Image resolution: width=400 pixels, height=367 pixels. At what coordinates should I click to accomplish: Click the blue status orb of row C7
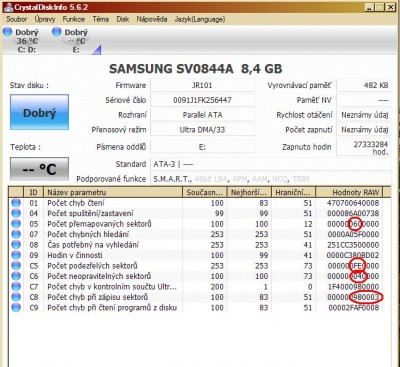(16, 287)
